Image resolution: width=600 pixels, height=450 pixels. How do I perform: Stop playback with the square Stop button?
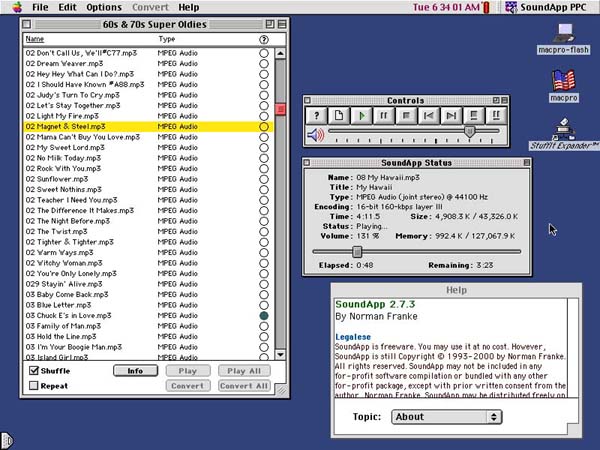[406, 115]
